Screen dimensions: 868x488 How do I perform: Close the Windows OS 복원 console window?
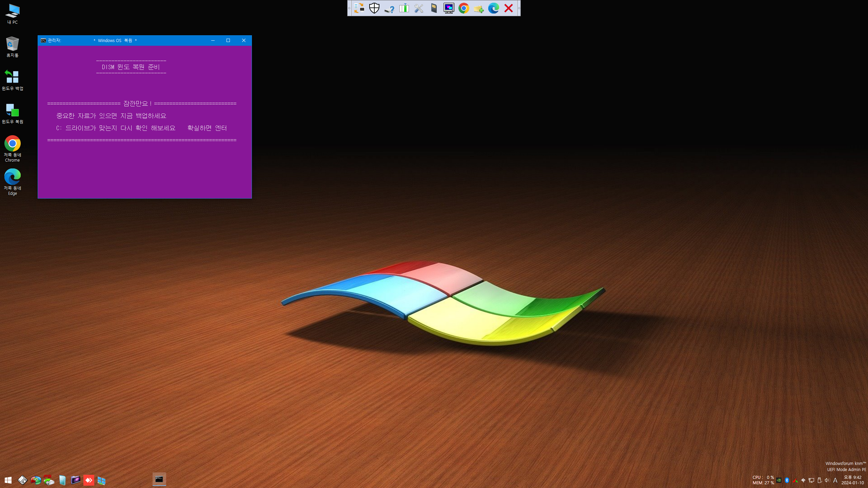coord(244,40)
